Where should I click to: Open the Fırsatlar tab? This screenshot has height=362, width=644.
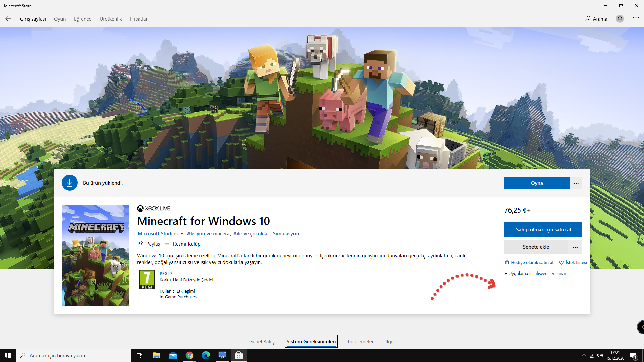(x=139, y=19)
